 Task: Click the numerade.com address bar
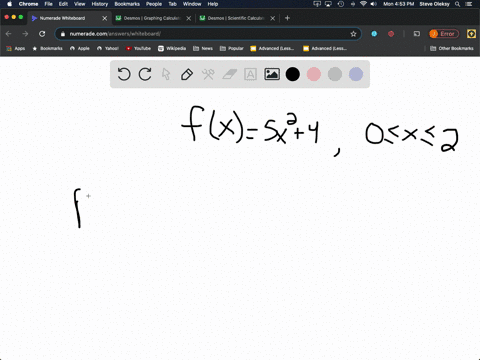click(x=208, y=34)
